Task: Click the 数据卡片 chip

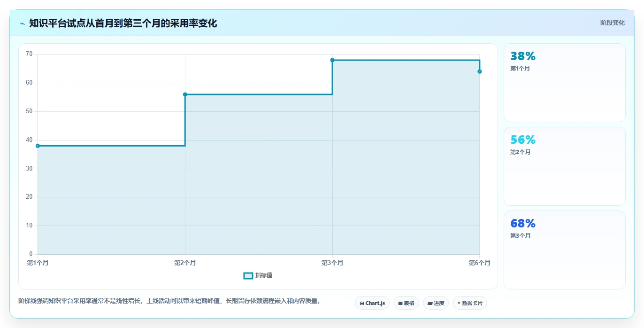Action: [x=470, y=303]
